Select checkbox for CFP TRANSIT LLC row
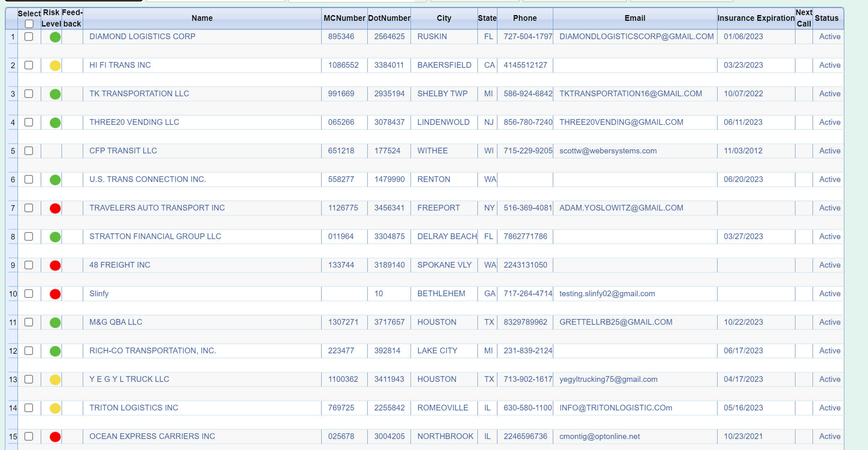The width and height of the screenshot is (868, 450). [x=29, y=151]
